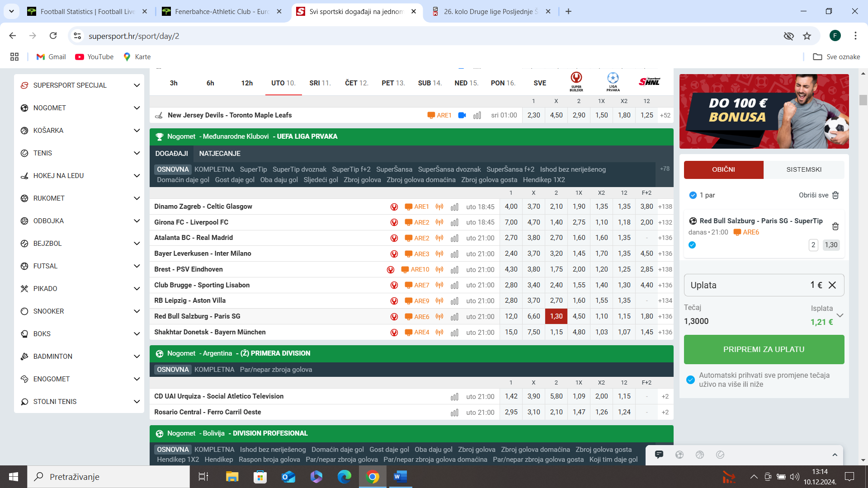The width and height of the screenshot is (868, 488).
Task: Open chat icon in bottom panel
Action: 659,455
